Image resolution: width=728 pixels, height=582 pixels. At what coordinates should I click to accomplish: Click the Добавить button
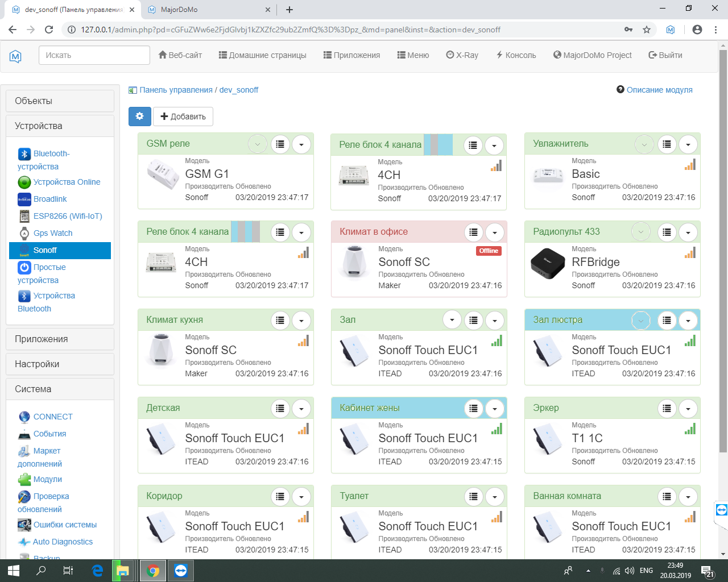pos(183,117)
